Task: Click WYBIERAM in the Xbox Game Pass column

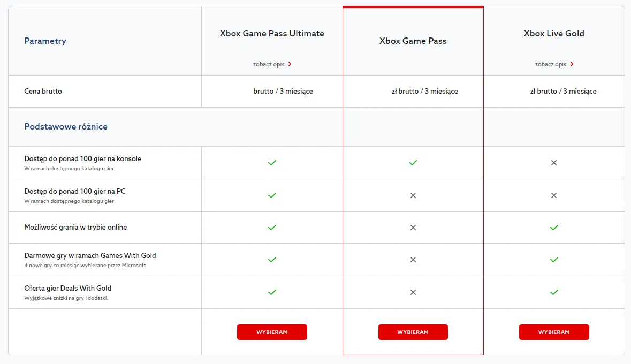Action: point(413,332)
